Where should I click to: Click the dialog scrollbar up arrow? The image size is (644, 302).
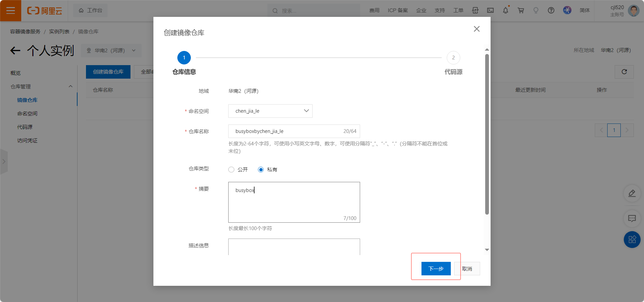pyautogui.click(x=487, y=50)
